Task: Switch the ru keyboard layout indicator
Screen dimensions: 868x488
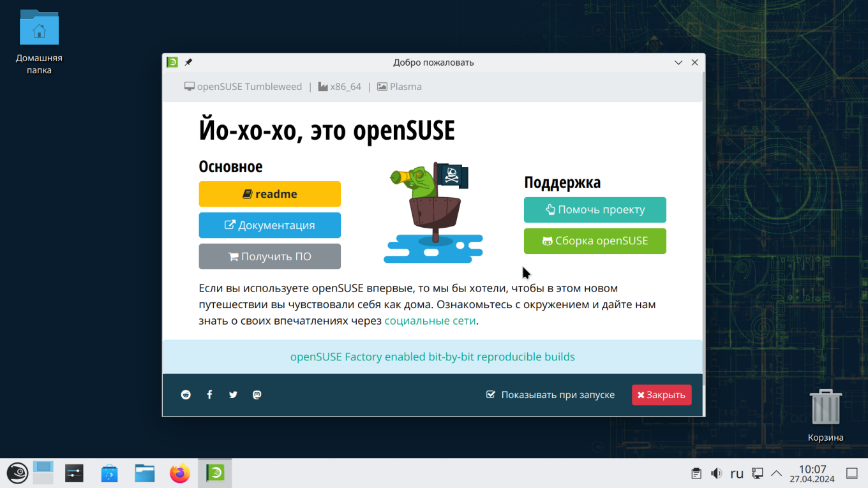Action: tap(737, 473)
